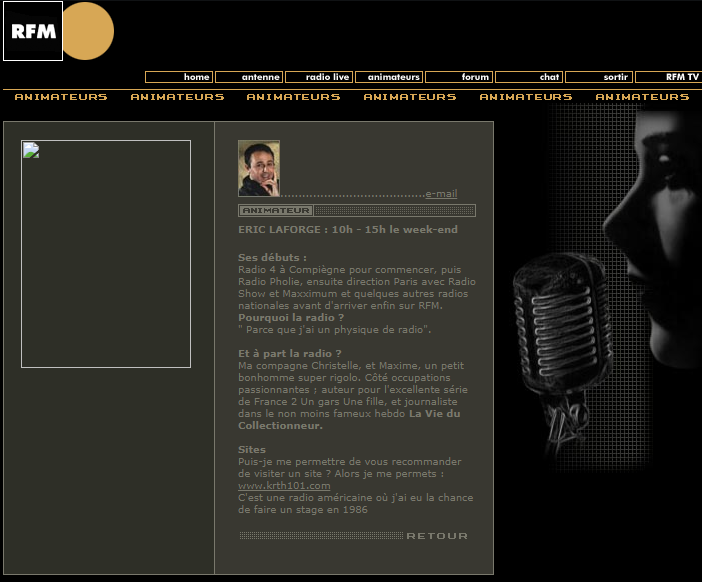The height and width of the screenshot is (582, 702).
Task: Open the RFM TV page
Action: click(x=668, y=77)
